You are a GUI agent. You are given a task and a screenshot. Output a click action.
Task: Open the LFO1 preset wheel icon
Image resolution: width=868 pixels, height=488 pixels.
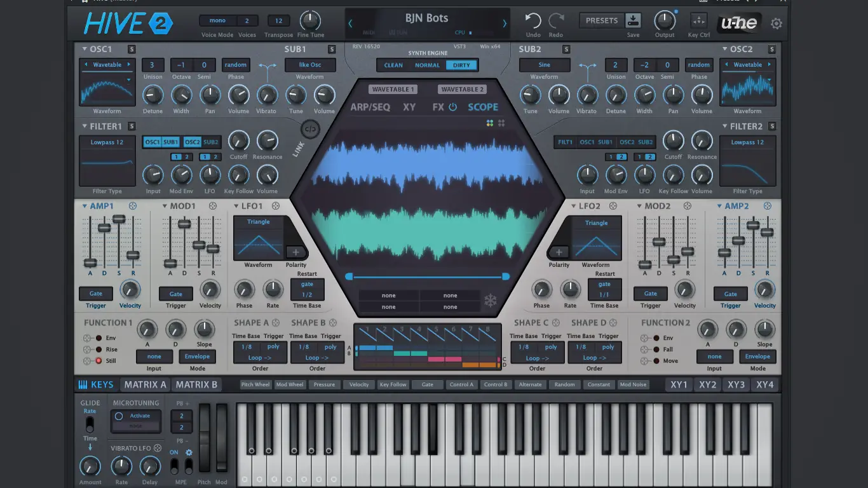pos(276,206)
